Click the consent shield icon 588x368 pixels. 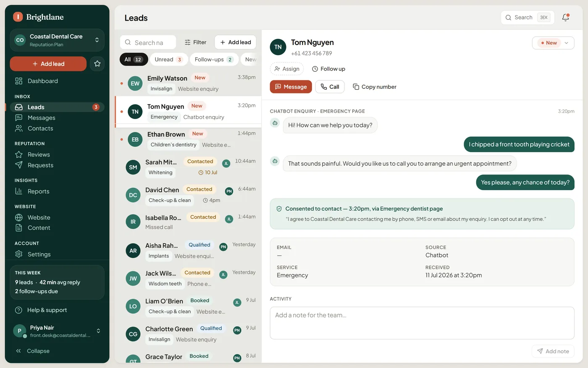(279, 209)
